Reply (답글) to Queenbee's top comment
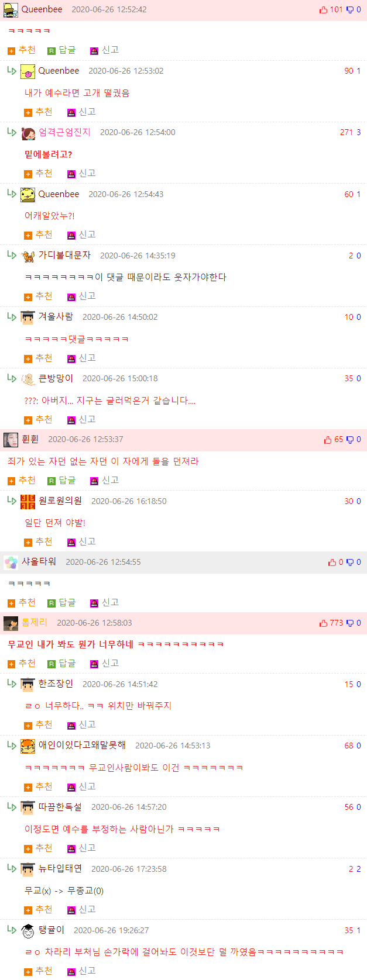 tap(61, 50)
